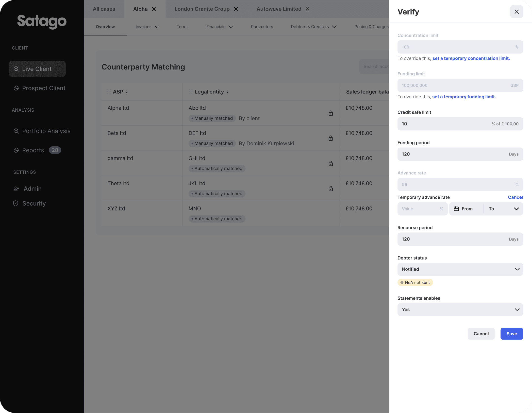The height and width of the screenshot is (413, 532).
Task: Click the set a temporary funding limit link
Action: pos(464,97)
